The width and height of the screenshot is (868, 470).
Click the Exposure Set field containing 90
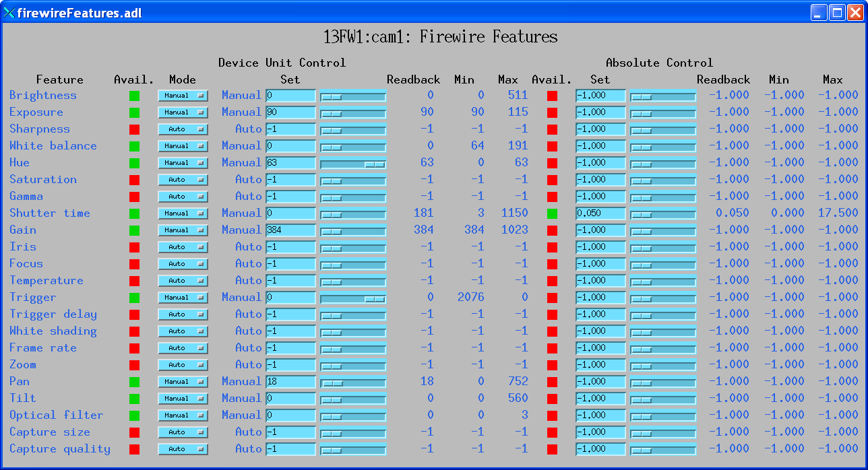(x=290, y=112)
